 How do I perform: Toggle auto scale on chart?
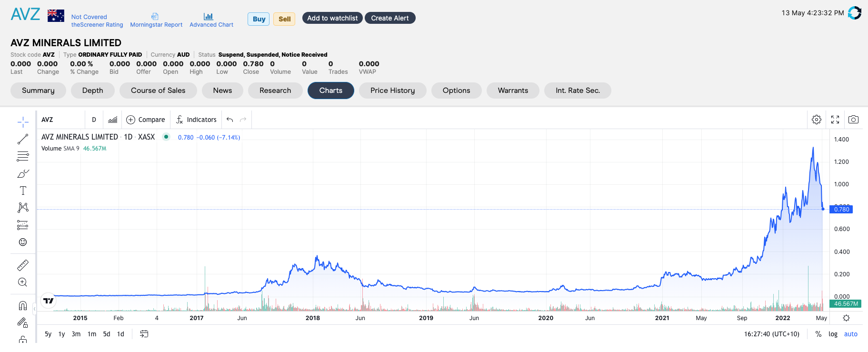pyautogui.click(x=850, y=334)
